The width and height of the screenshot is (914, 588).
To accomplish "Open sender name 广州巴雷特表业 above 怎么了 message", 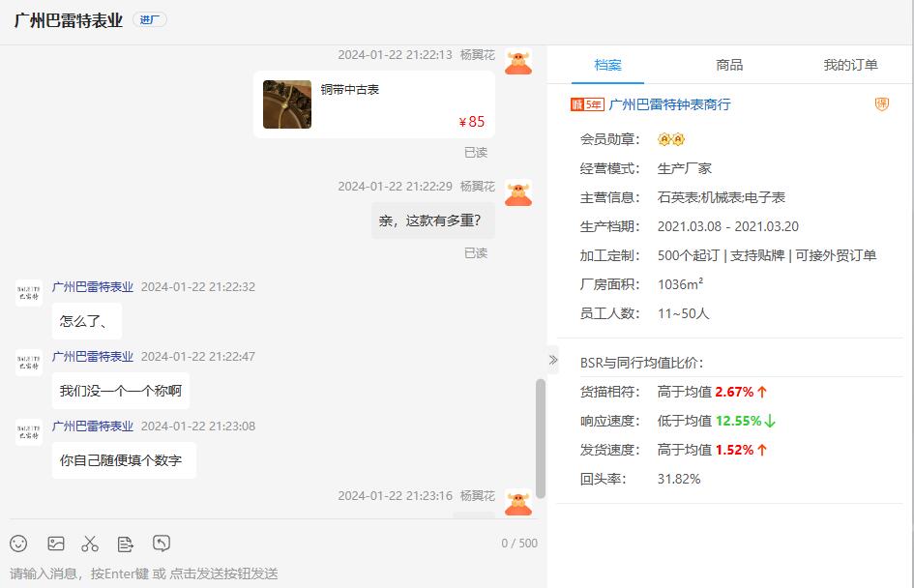I will (x=93, y=286).
